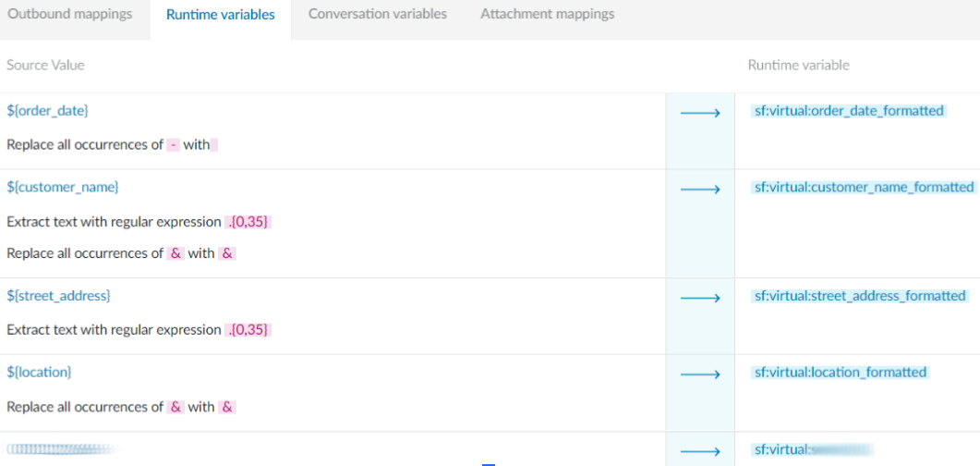Image resolution: width=980 pixels, height=466 pixels.
Task: Open the Outbound mappings tab
Action: [x=70, y=14]
